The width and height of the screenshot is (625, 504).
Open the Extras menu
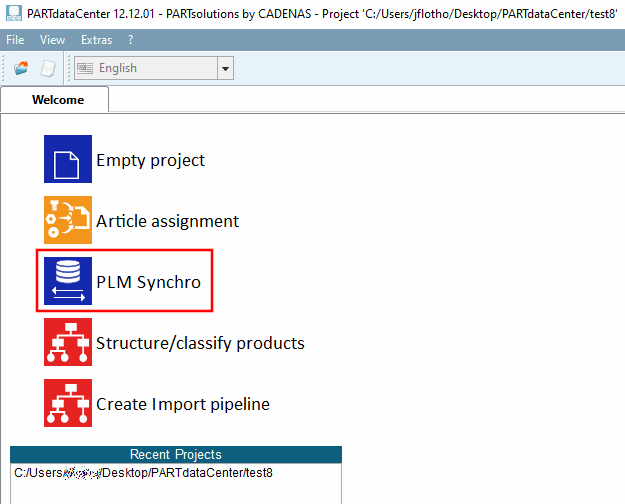[96, 40]
